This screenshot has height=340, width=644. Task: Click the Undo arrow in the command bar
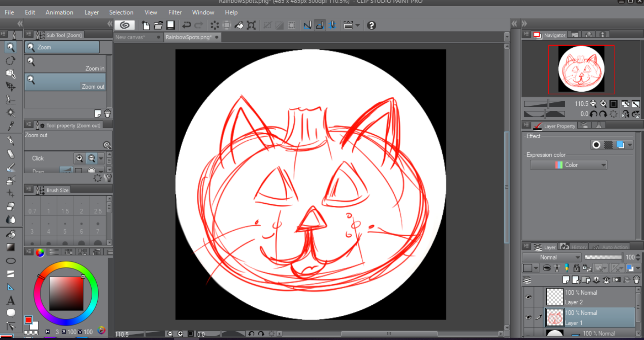coord(186,25)
